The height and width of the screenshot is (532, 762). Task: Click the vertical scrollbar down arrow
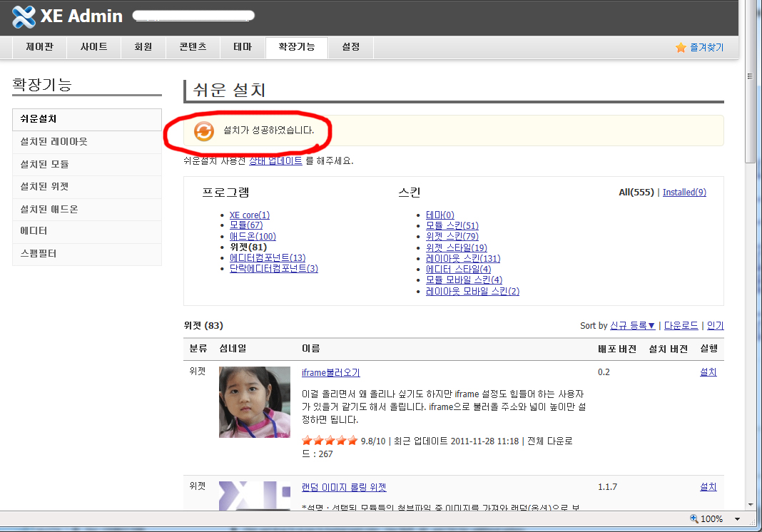pos(749,503)
